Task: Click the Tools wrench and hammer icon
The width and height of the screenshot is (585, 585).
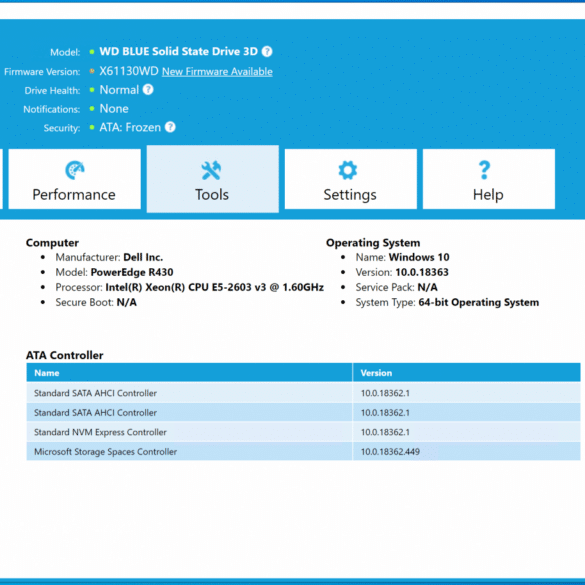Action: 211,170
